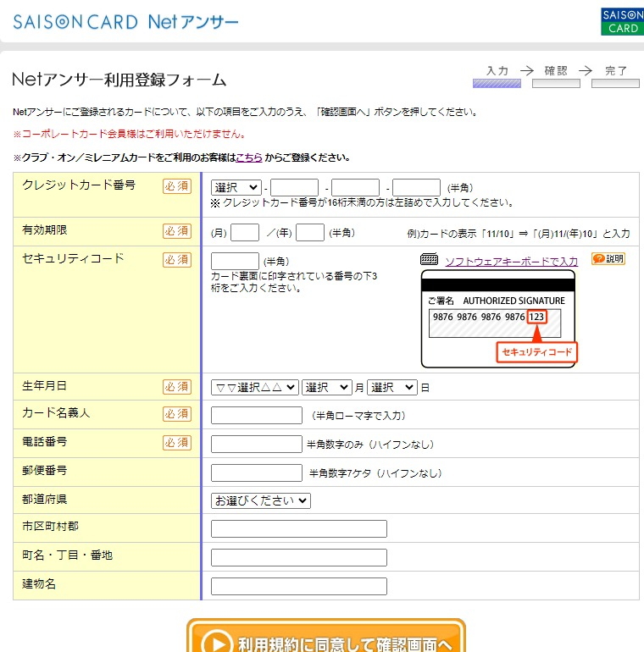Click the expiry year (年) input field
Viewport: 644px width, 652px height.
pyautogui.click(x=310, y=233)
